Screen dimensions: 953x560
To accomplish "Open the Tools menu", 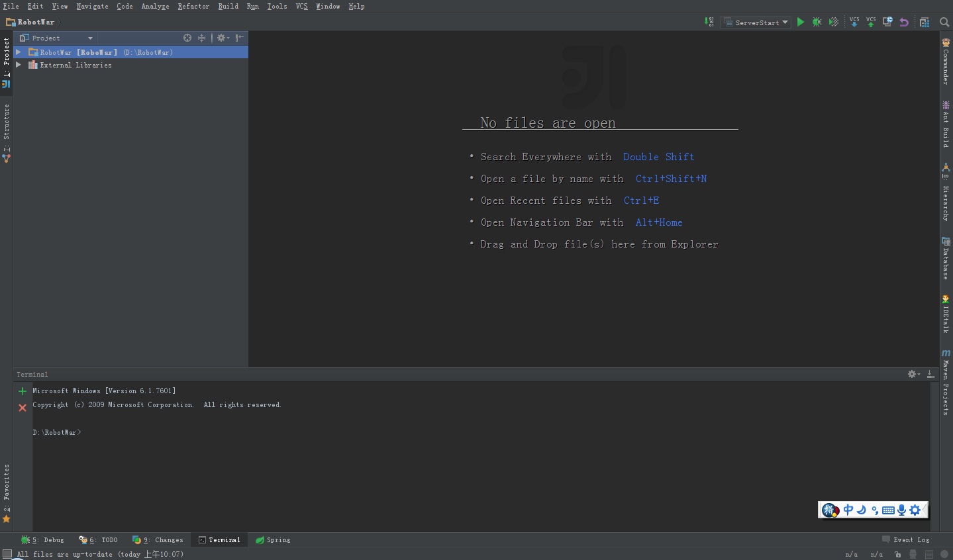I will click(x=277, y=6).
